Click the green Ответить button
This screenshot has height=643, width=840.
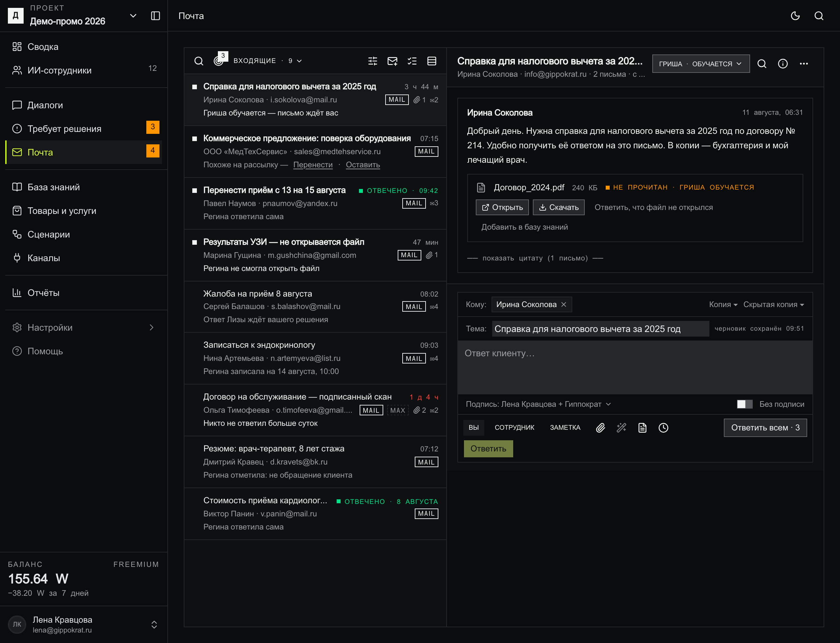coord(488,448)
